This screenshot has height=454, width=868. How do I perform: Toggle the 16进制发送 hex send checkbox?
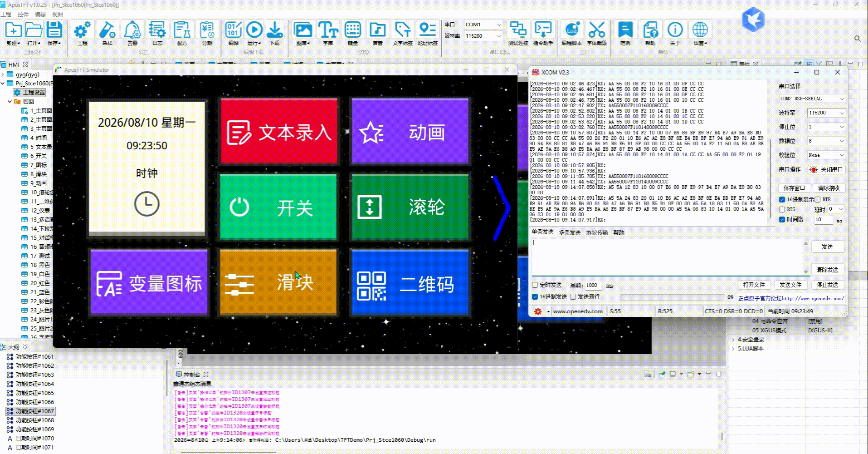[x=535, y=296]
